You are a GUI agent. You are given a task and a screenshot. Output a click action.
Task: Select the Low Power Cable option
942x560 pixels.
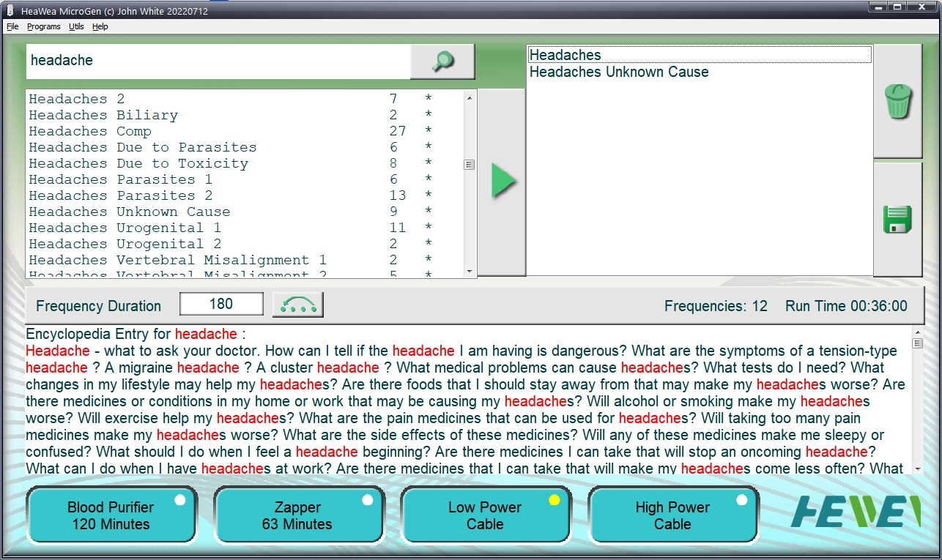[x=485, y=515]
